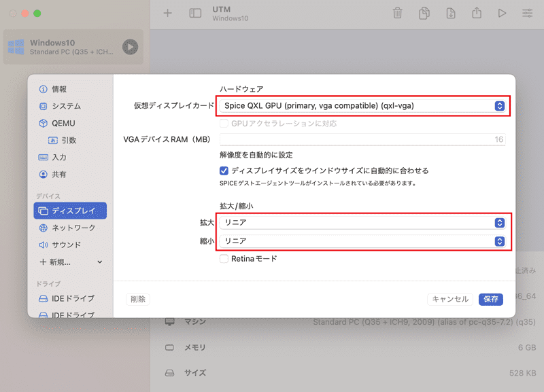Select the Windows10 VM entry in sidebar
Viewport: 544px width, 392px height.
click(x=73, y=47)
